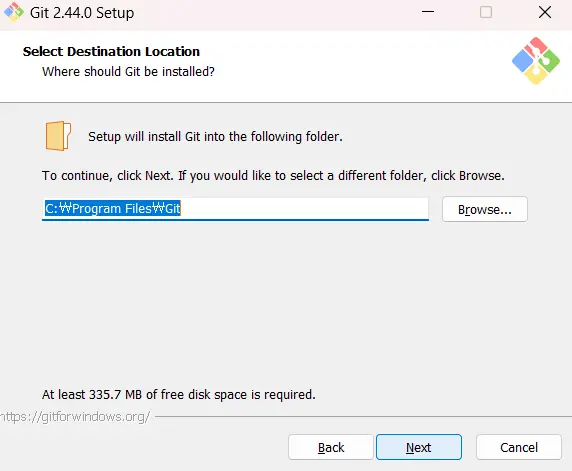
Task: Click 'Setup will install Git' message
Action: [x=215, y=136]
